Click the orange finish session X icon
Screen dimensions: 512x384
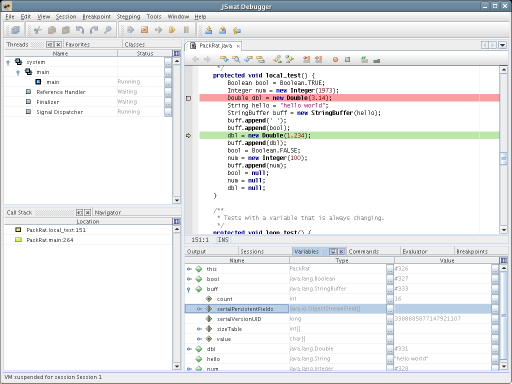click(144, 30)
